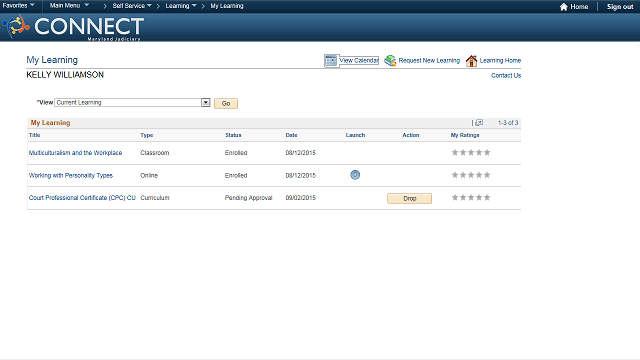Click Sign out
Viewport: 640px width, 360px height.
[x=620, y=7]
